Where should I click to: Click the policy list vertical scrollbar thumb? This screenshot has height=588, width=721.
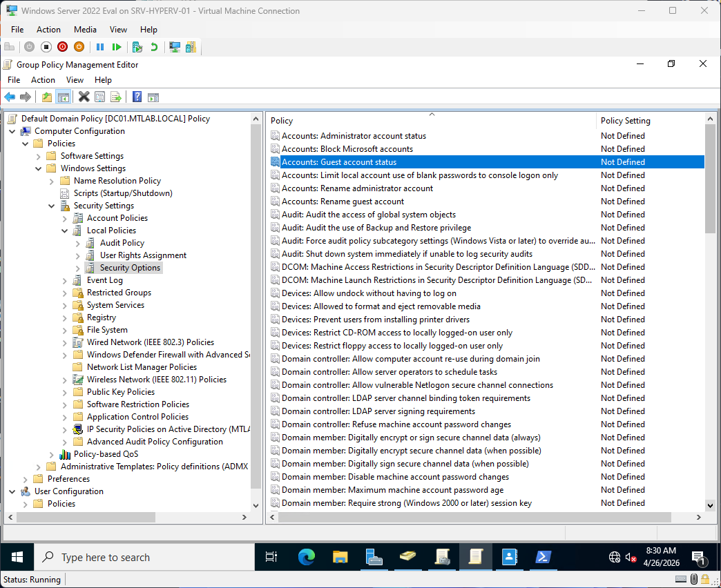(710, 179)
